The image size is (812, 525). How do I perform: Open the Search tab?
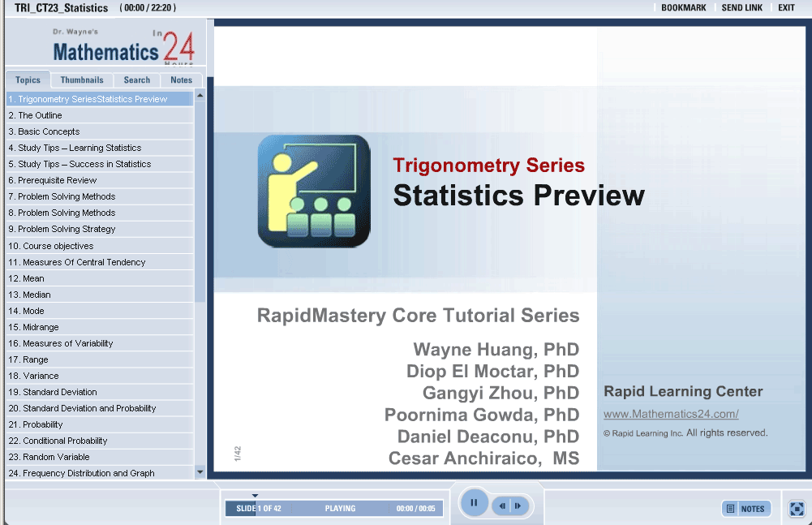click(x=136, y=80)
